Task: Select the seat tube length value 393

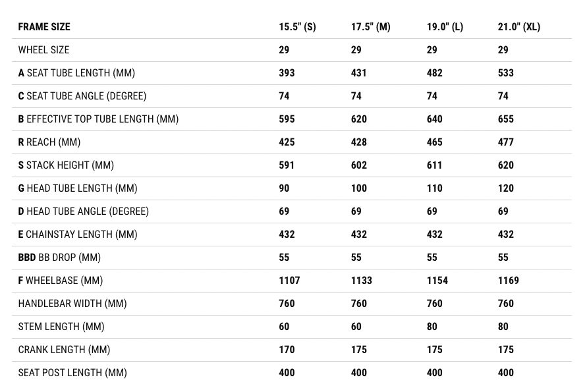Action: click(x=287, y=73)
